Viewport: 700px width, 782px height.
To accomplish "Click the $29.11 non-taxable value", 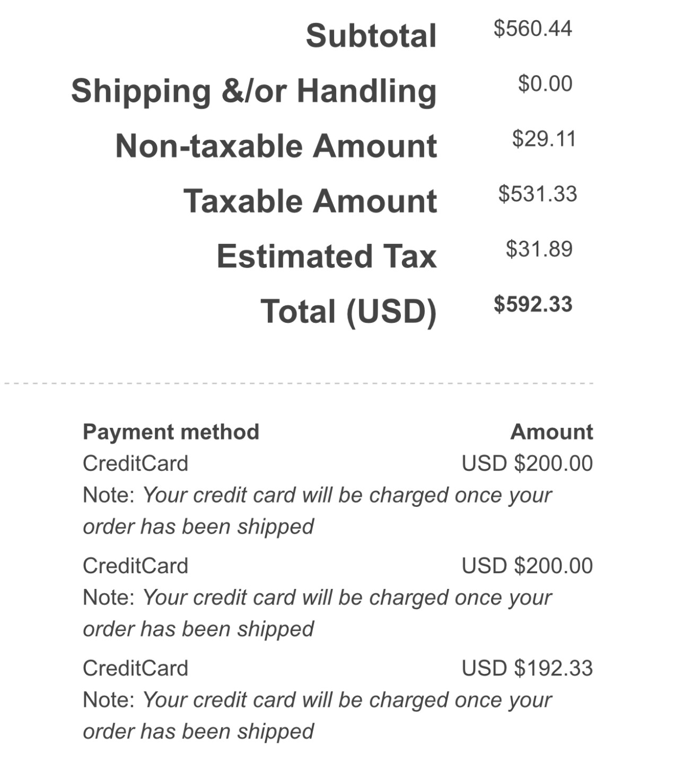I will 544,139.
